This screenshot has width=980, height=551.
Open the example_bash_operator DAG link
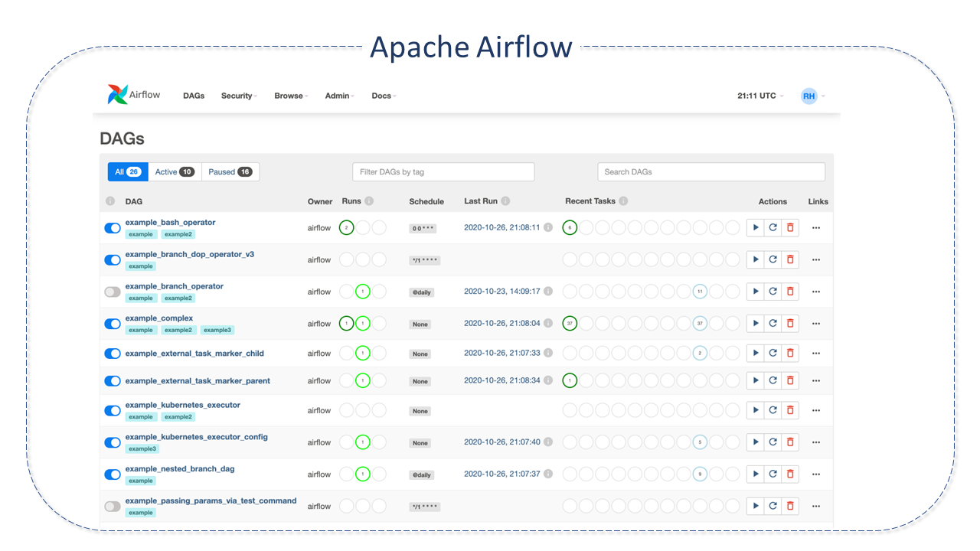click(171, 222)
